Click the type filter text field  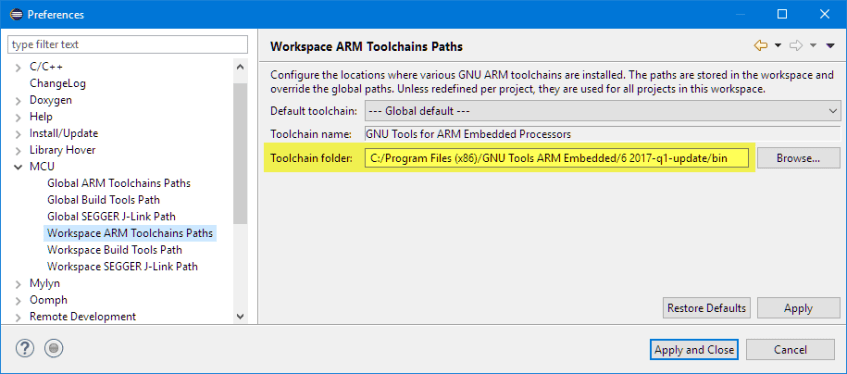point(127,45)
